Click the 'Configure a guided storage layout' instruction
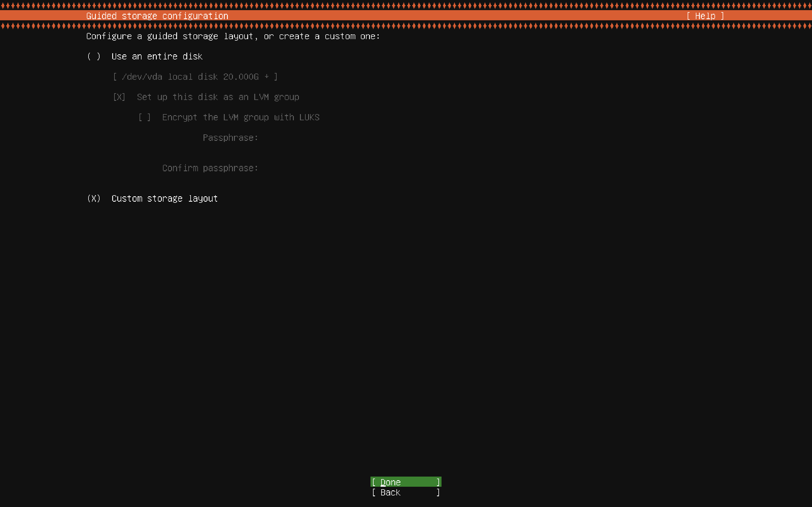The image size is (812, 507). point(233,36)
